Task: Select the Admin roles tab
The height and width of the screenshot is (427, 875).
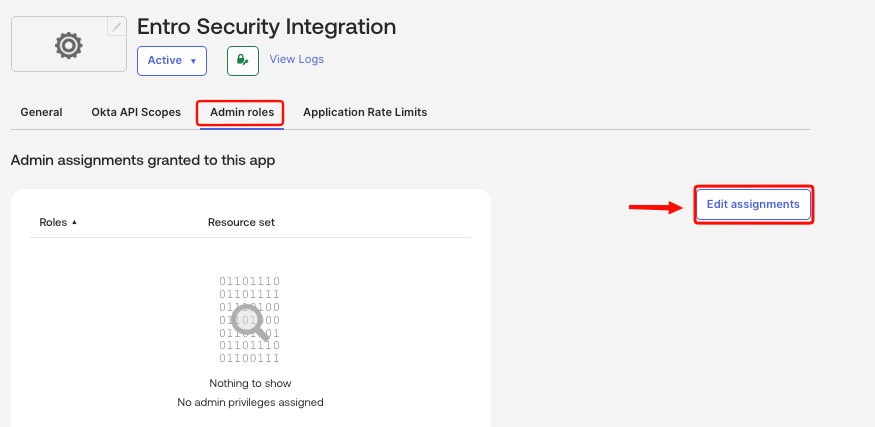Action: 242,112
